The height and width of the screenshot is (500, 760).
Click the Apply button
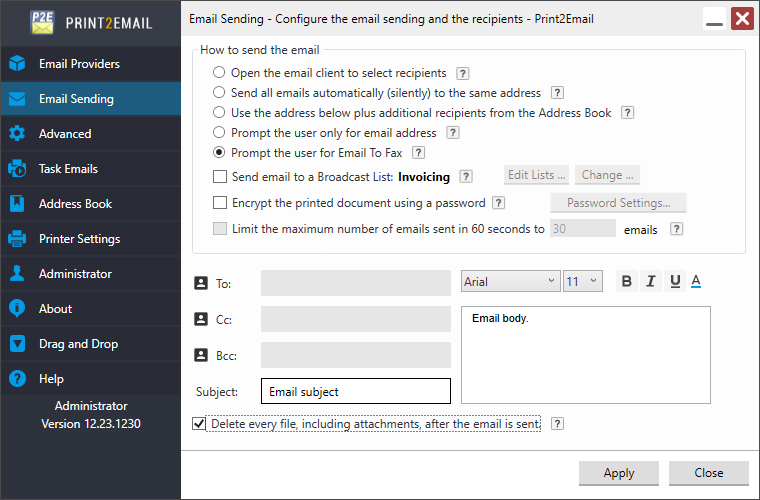619,473
